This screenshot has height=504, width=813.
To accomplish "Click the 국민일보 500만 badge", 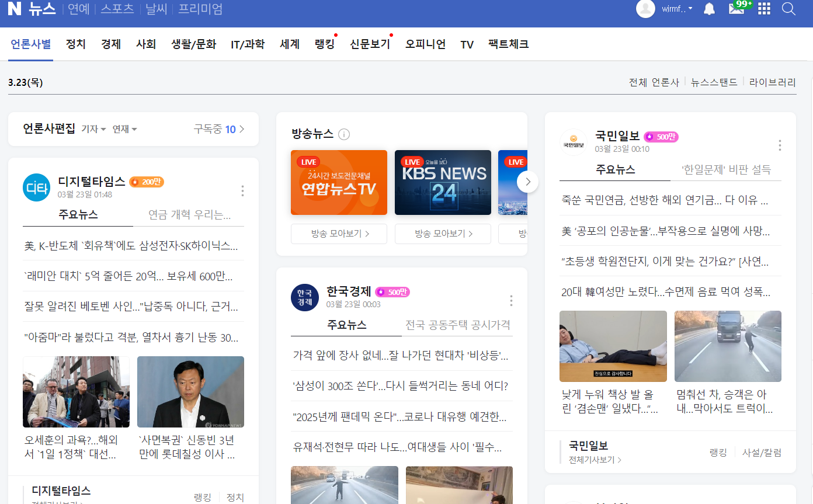I will (661, 137).
